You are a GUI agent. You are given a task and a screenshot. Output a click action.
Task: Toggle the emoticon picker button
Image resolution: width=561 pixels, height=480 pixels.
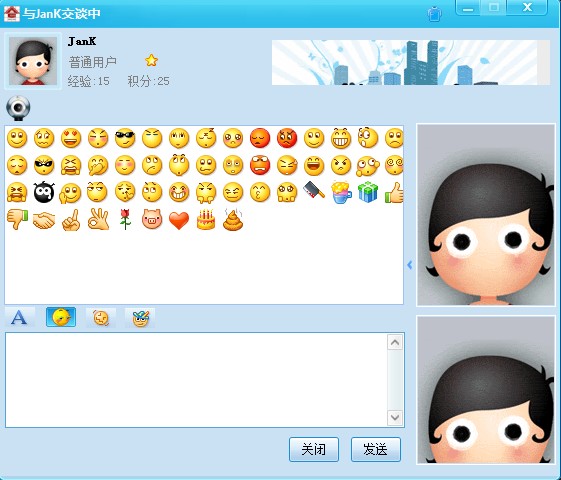point(61,317)
